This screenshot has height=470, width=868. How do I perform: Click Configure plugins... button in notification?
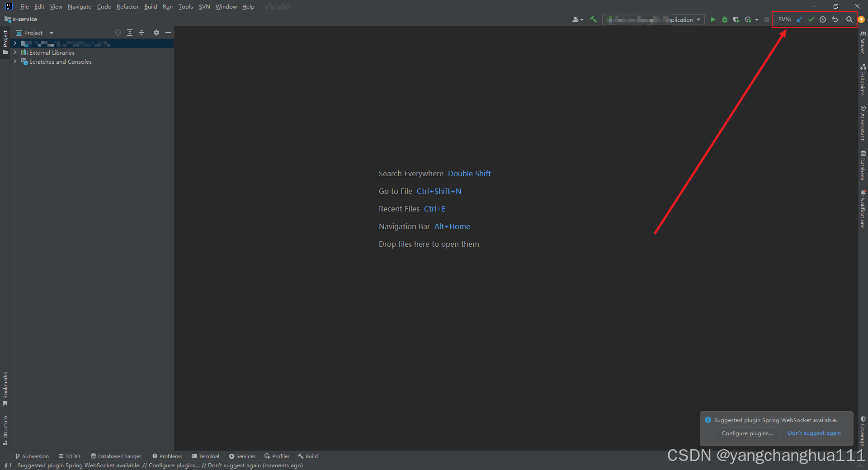pos(747,433)
